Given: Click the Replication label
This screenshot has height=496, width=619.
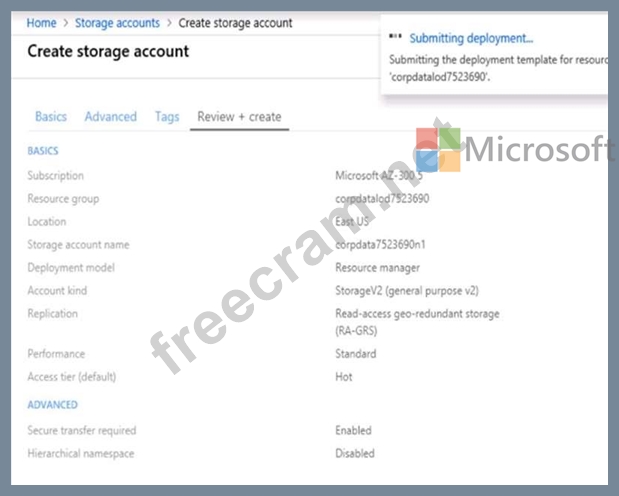Looking at the screenshot, I should [53, 314].
